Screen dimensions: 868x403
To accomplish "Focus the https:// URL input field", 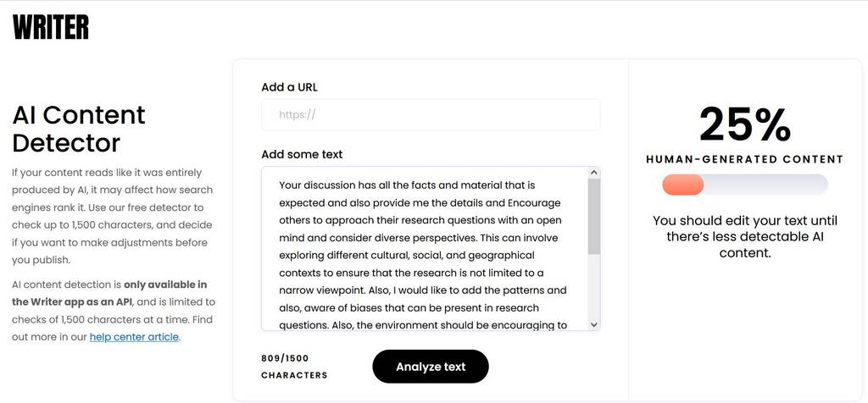I will pos(431,115).
